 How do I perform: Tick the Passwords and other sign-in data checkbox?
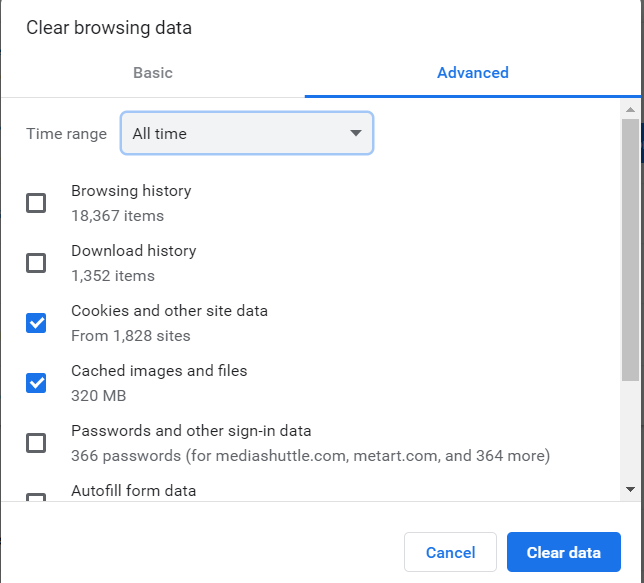(x=36, y=443)
